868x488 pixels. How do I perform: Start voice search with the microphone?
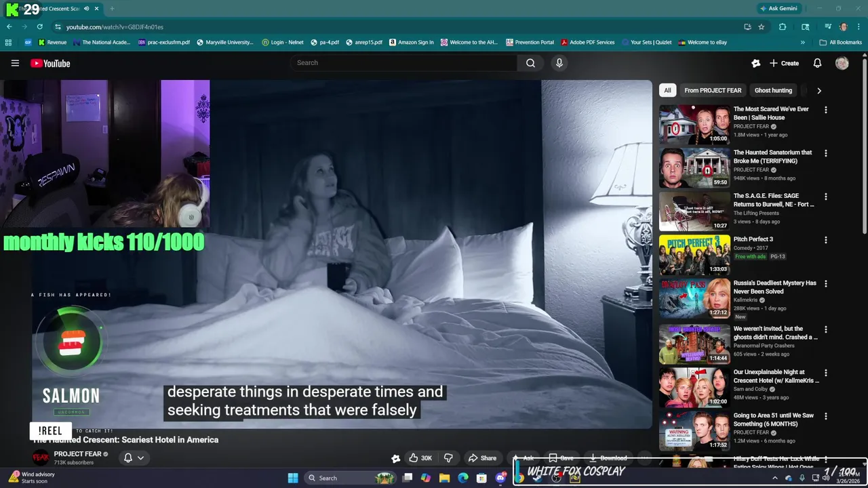tap(559, 63)
